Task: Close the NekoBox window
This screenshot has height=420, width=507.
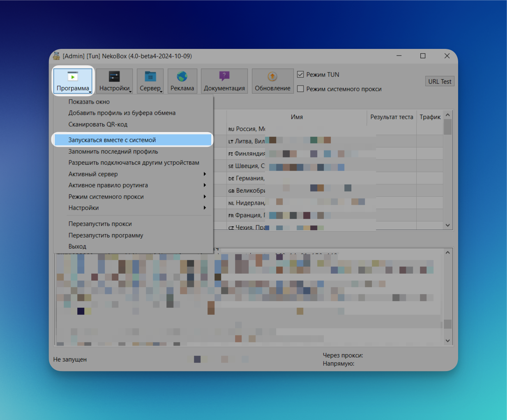Action: coord(447,56)
